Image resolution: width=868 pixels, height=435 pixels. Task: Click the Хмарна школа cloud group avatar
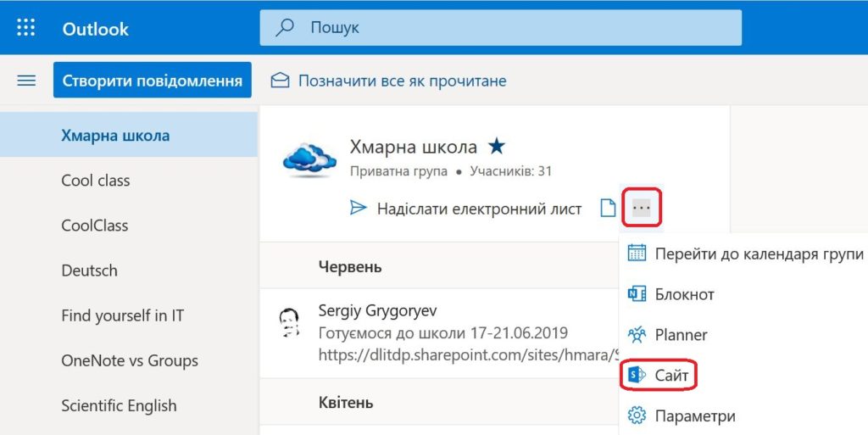tap(309, 159)
